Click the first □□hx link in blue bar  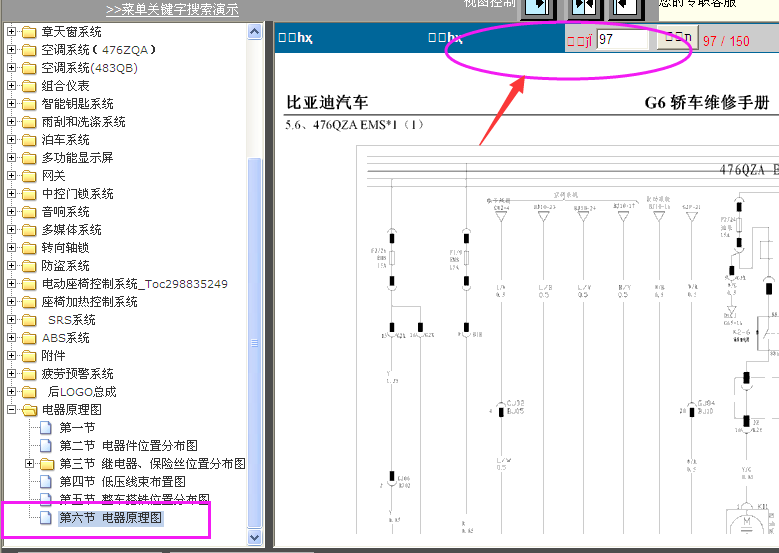pyautogui.click(x=295, y=38)
